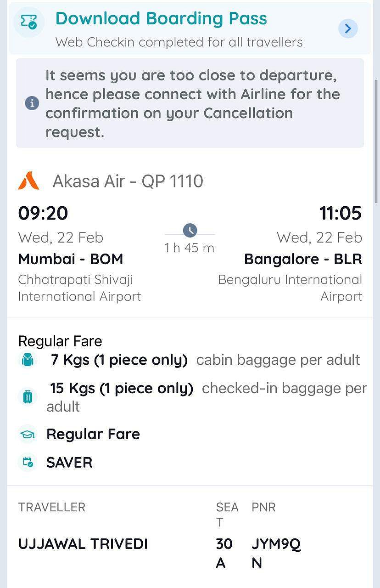Screen dimensions: 380x588
Task: Select the PNR code JYM9QN
Action: [275, 553]
